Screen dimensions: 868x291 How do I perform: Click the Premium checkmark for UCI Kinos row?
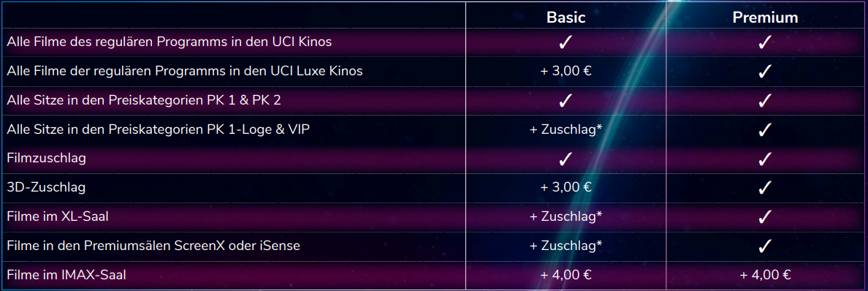[764, 42]
